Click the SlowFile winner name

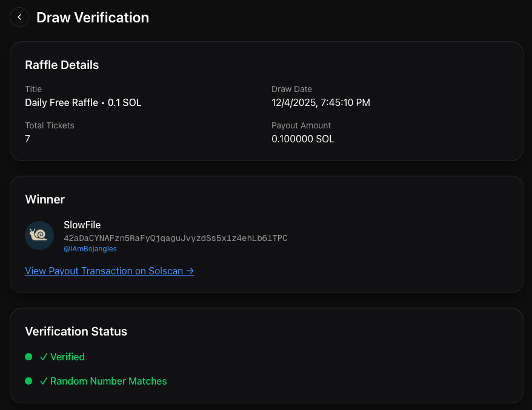tap(82, 225)
